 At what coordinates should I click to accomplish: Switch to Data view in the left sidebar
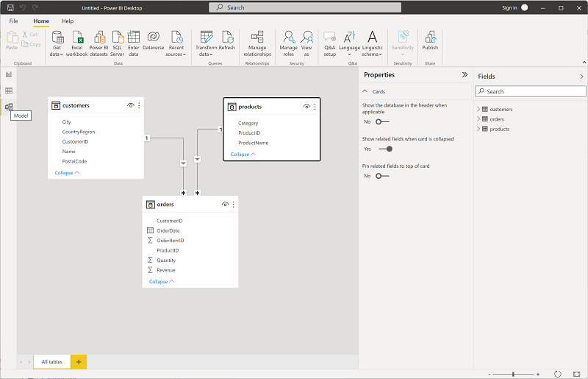point(9,91)
